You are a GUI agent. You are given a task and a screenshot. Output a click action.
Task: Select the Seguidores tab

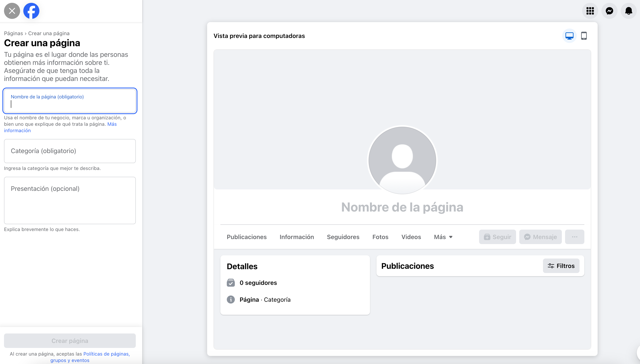pos(343,237)
